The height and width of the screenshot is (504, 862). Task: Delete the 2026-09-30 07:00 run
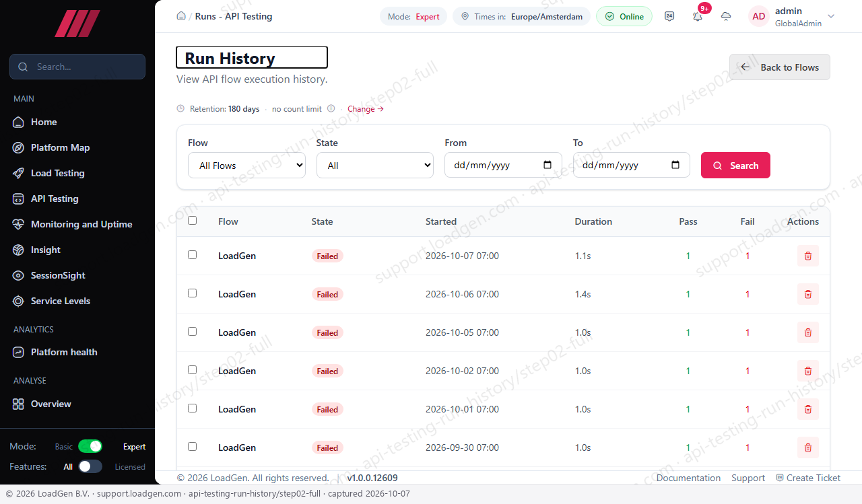click(x=808, y=447)
